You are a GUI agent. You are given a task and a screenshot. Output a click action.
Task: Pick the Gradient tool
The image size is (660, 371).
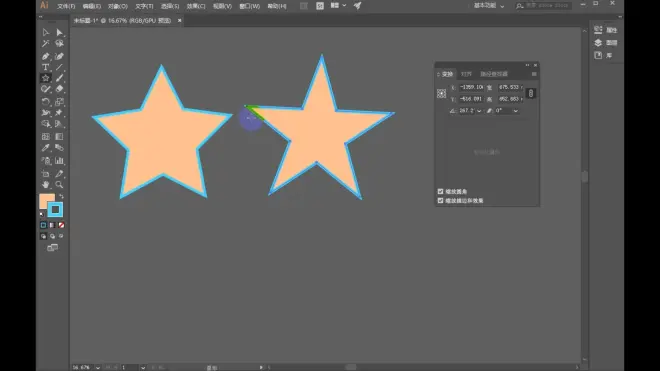[59, 136]
